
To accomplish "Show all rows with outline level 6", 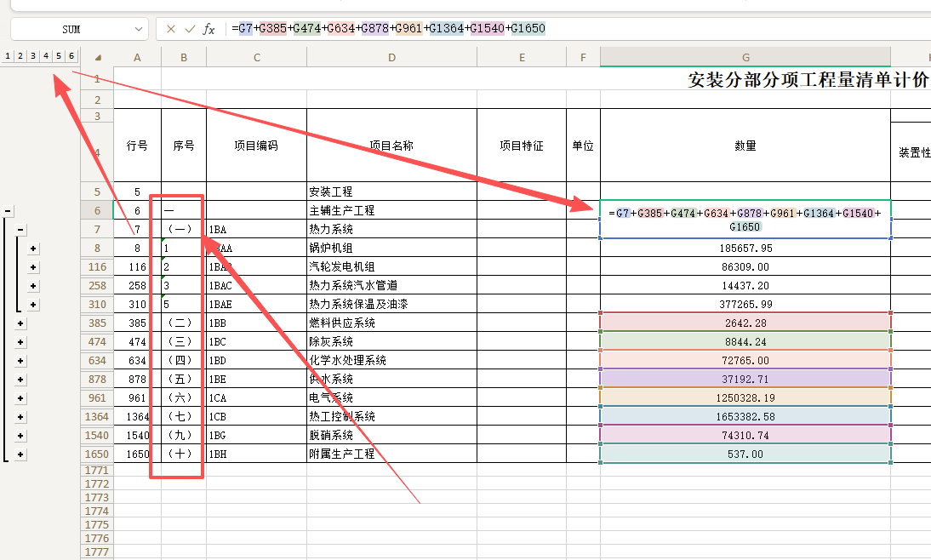I will tap(71, 56).
